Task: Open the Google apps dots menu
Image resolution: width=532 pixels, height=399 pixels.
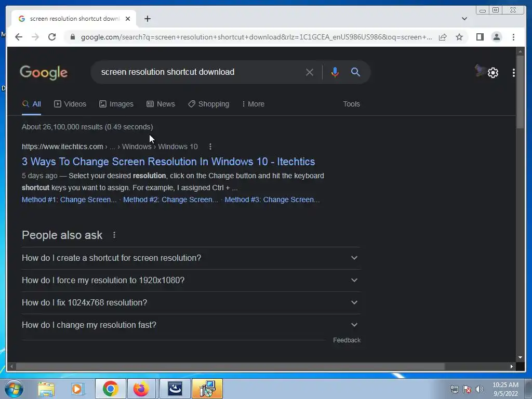Action: pyautogui.click(x=513, y=73)
